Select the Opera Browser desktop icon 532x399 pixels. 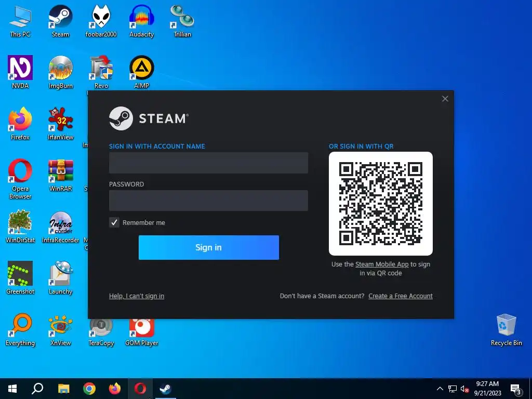pos(20,179)
